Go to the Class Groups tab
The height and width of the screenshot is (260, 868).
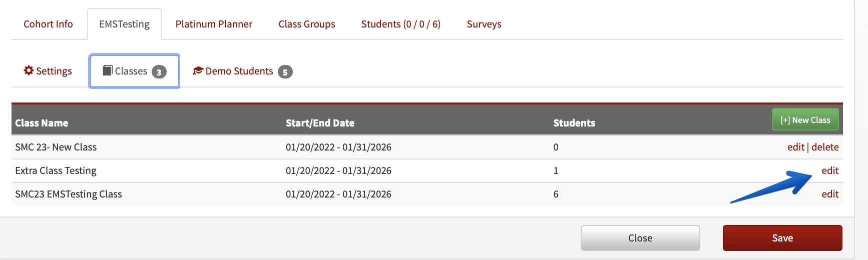pos(307,24)
